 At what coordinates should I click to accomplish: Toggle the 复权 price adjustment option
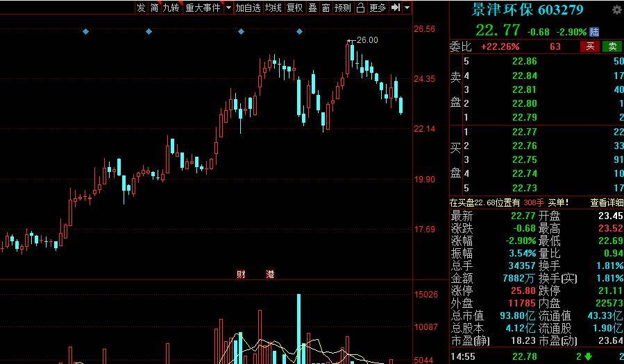tap(294, 8)
